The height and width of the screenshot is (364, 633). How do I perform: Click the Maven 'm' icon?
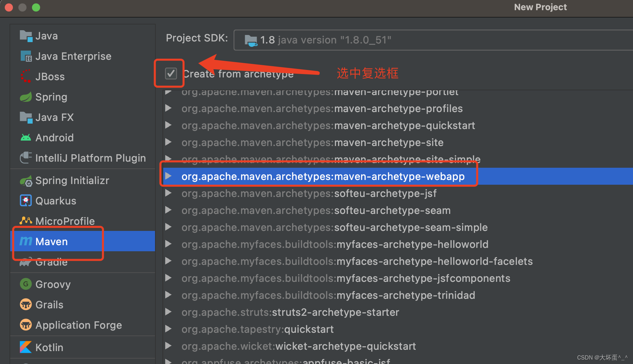[x=26, y=241]
